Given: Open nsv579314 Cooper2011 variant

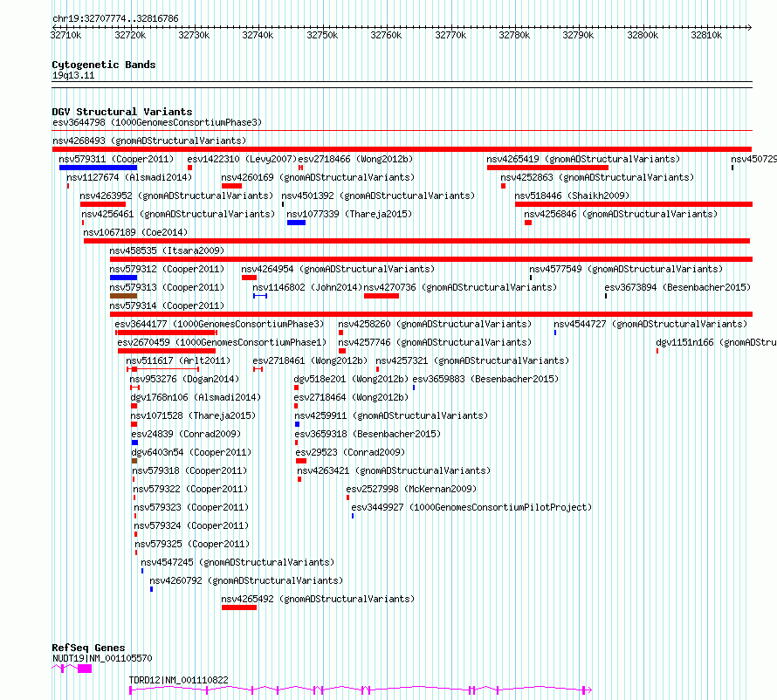Looking at the screenshot, I should point(167,305).
